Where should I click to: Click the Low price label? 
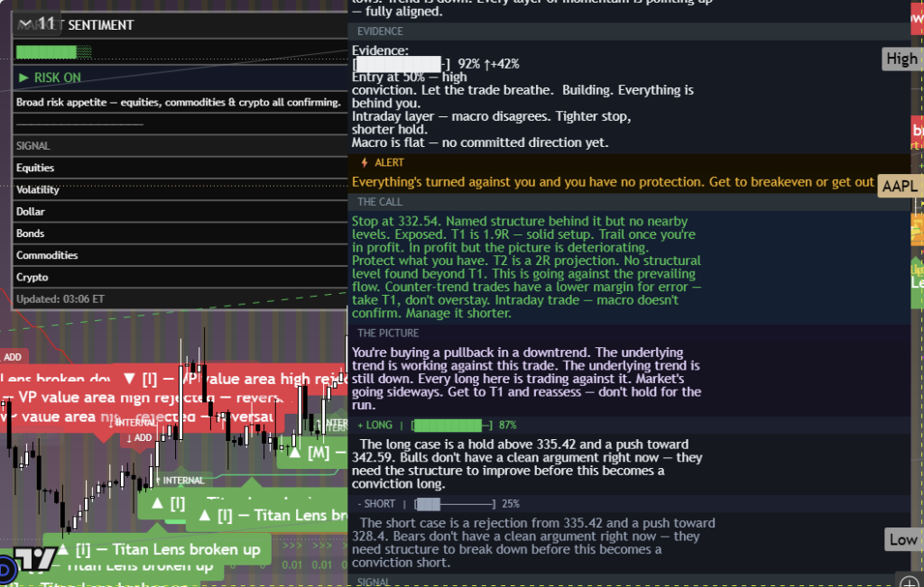pos(902,539)
